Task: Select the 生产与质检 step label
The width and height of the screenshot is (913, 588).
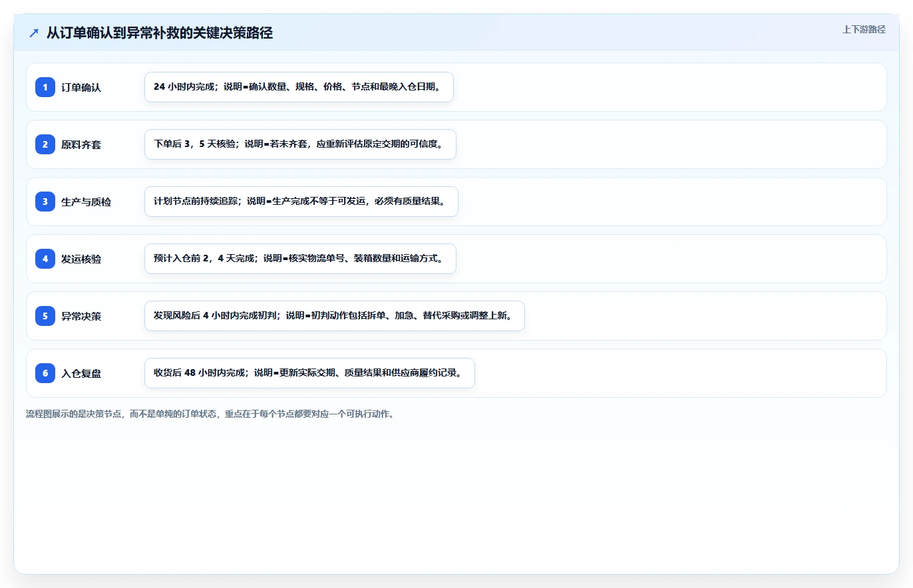Action: tap(86, 202)
